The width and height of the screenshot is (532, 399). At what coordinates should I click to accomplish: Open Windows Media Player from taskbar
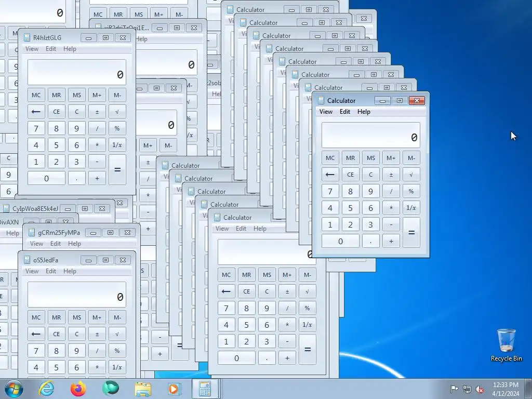click(175, 389)
